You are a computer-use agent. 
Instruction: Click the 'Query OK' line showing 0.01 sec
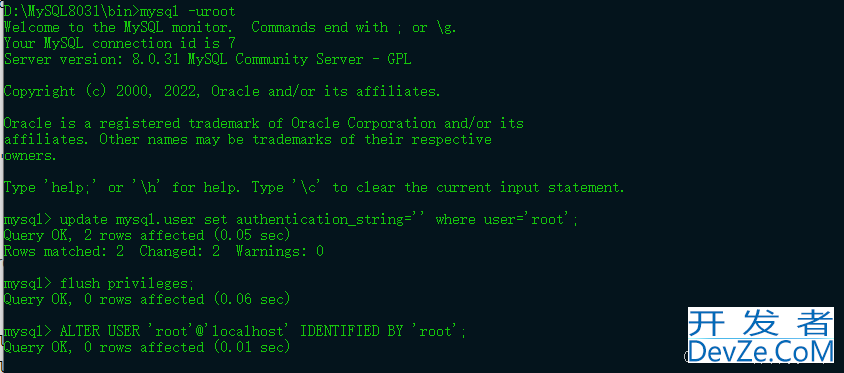click(147, 348)
